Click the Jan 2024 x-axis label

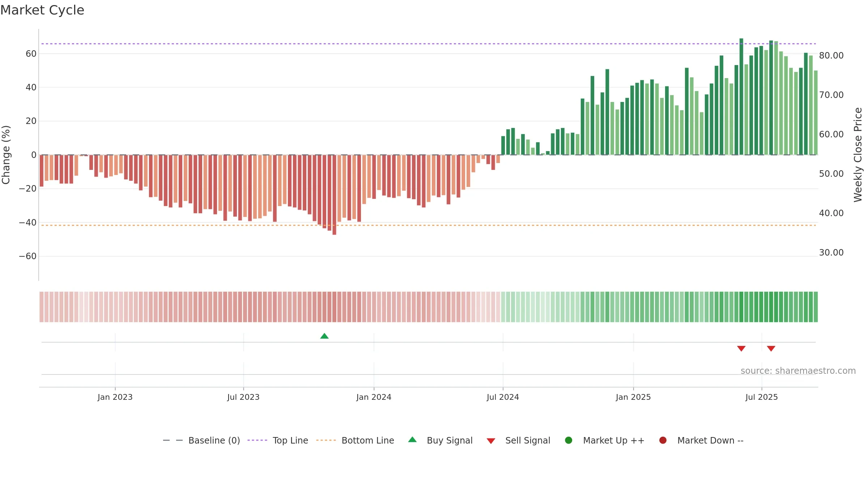coord(374,397)
